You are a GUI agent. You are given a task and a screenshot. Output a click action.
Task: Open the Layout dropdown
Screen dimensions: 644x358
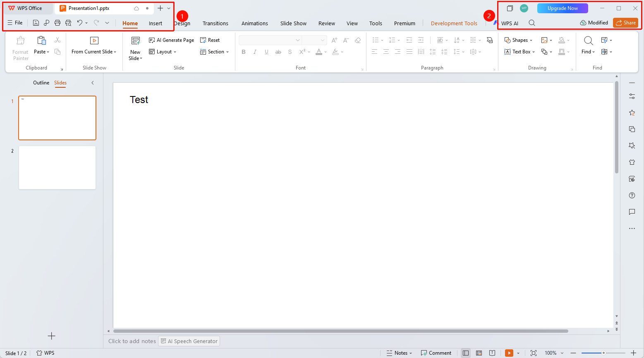coord(163,52)
